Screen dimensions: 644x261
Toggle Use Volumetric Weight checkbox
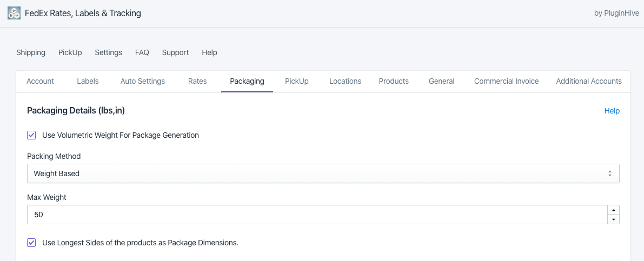(31, 135)
